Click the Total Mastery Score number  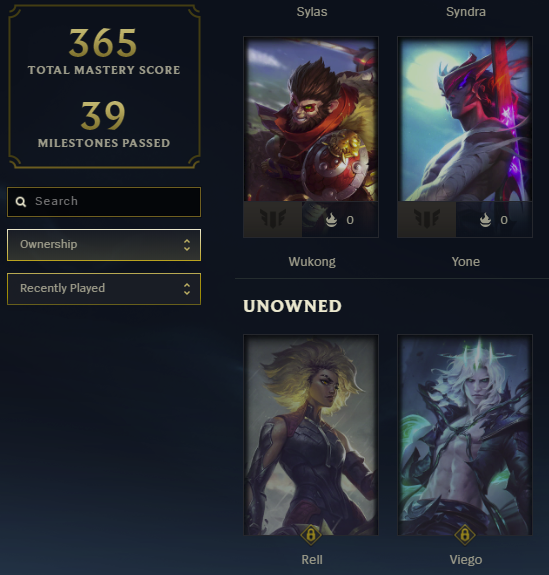(103, 43)
